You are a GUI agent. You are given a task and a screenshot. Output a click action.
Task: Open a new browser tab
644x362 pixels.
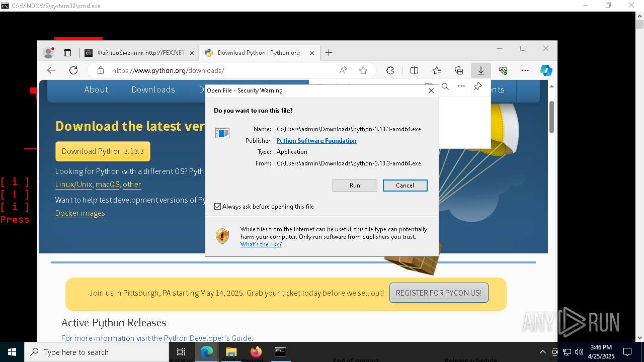[329, 52]
